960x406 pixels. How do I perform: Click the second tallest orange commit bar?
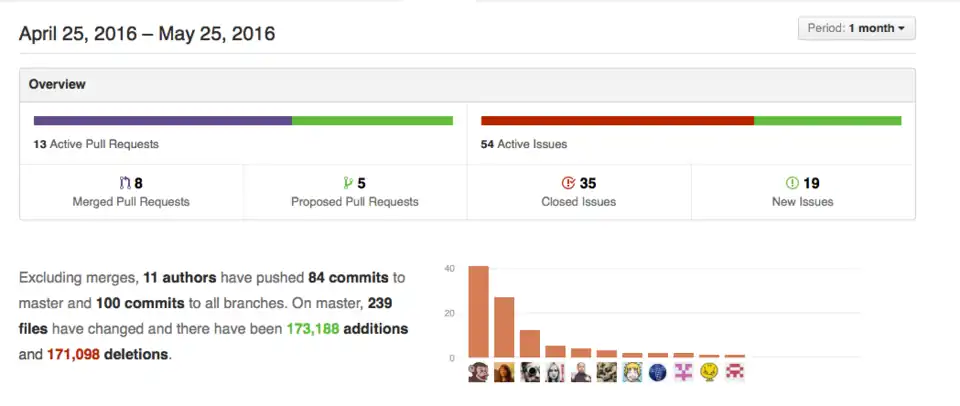tap(504, 327)
